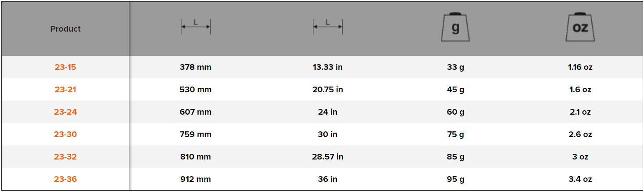Select the 95 g weight cell

[455, 179]
